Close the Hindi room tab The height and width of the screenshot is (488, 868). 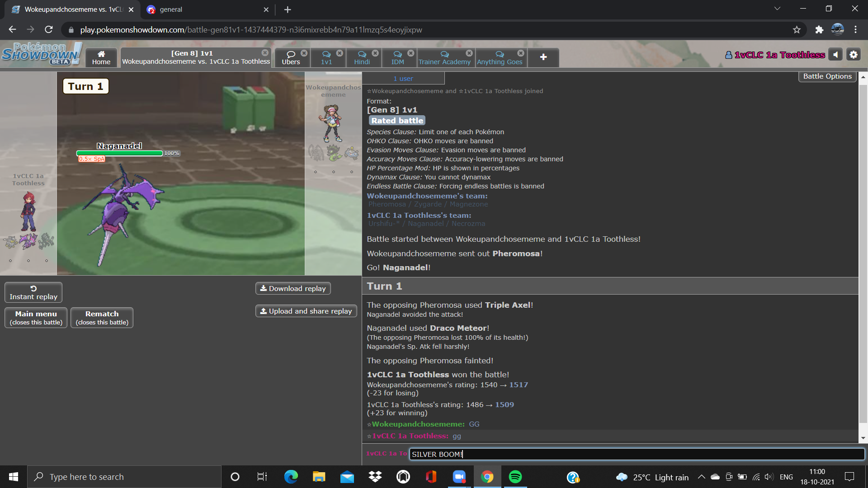pyautogui.click(x=375, y=53)
